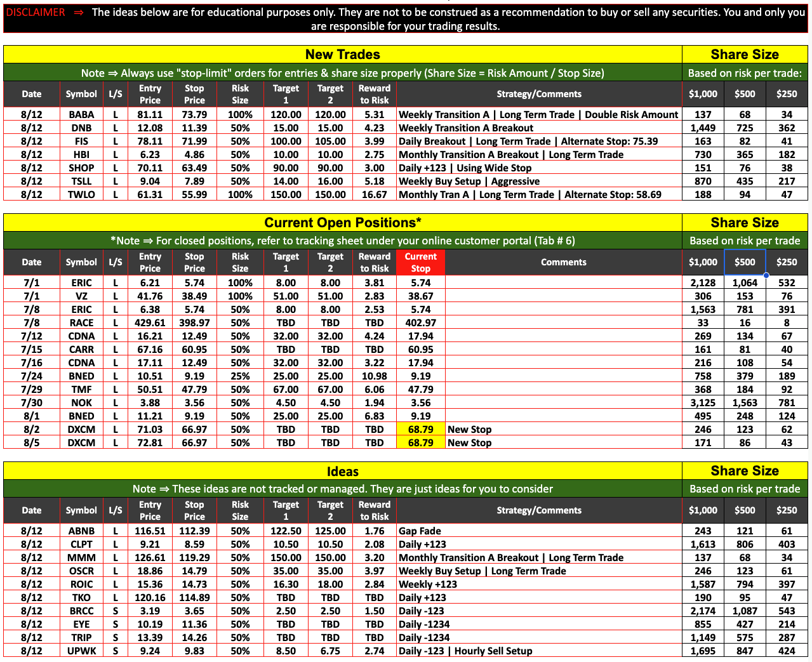Screen dimensions: 812x662
Task: Select the Strategy/Comments header in New Trades
Action: pyautogui.click(x=538, y=94)
